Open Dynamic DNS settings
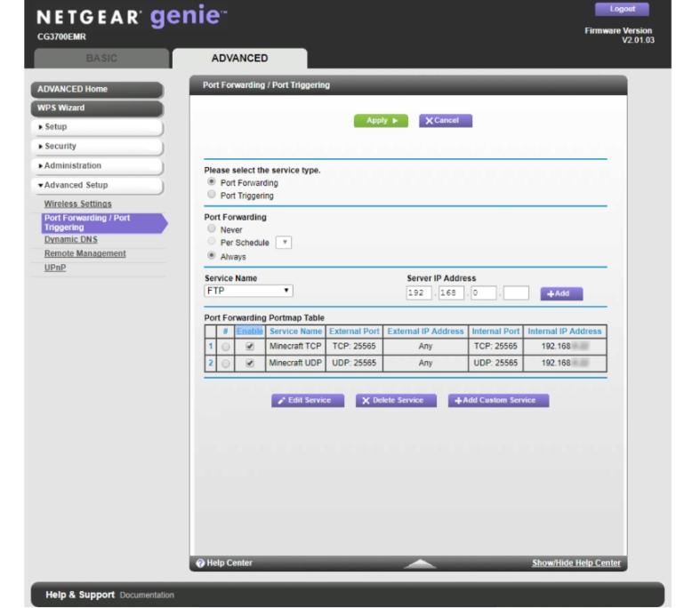This screenshot has width=700, height=608. tap(70, 239)
